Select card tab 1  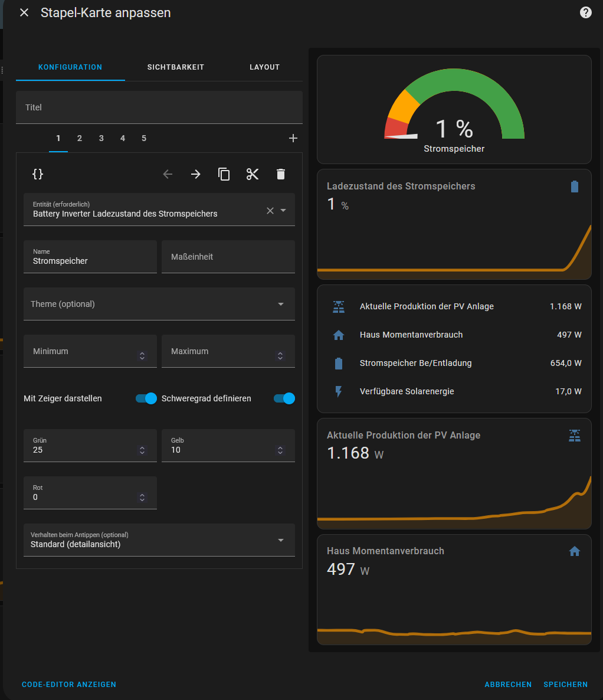click(58, 138)
